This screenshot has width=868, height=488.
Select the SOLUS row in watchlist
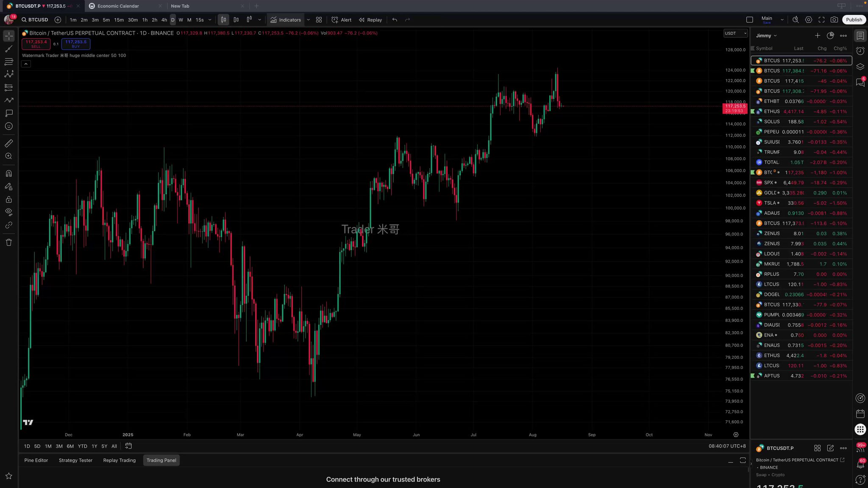click(x=801, y=122)
